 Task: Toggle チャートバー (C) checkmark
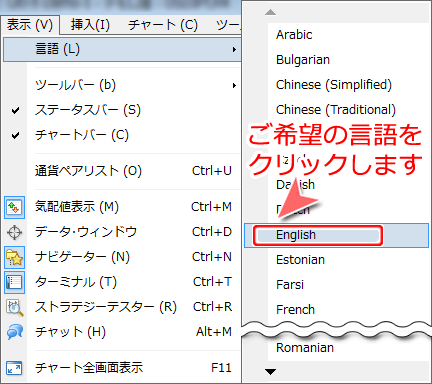coord(15,135)
